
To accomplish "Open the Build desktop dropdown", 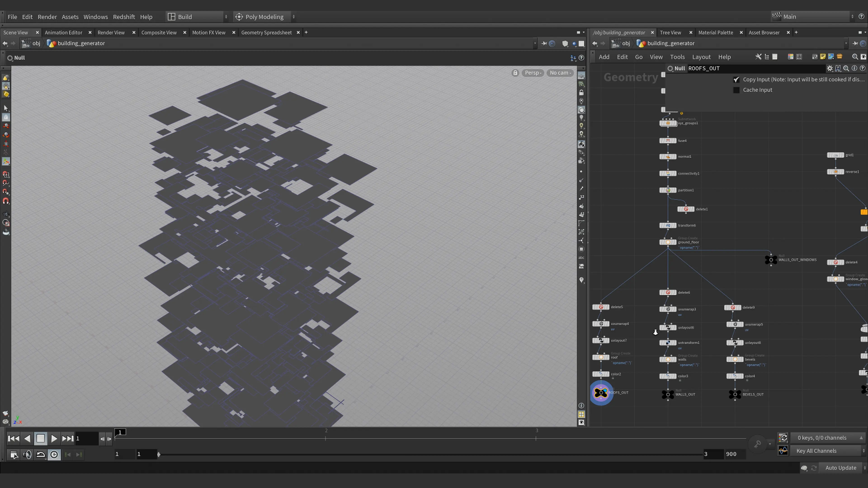I will click(x=197, y=17).
